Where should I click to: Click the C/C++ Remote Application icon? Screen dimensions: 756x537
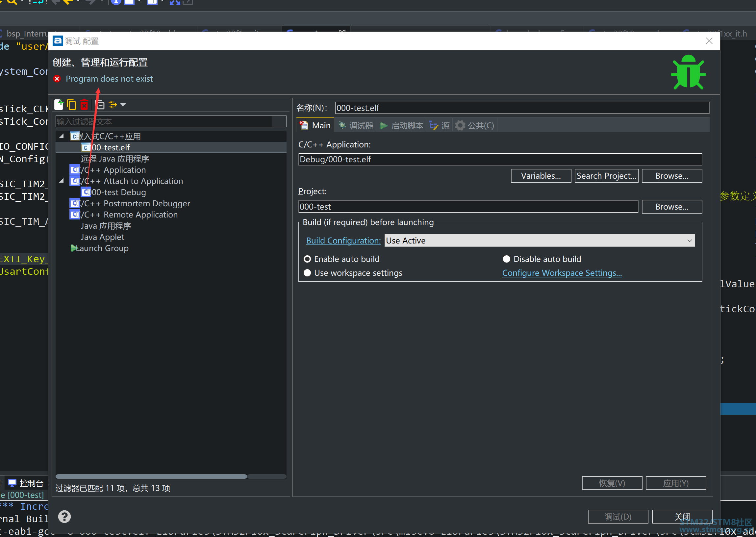click(x=75, y=215)
